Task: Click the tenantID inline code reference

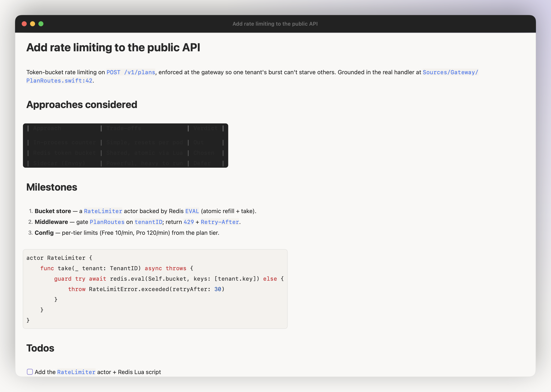Action: [148, 222]
